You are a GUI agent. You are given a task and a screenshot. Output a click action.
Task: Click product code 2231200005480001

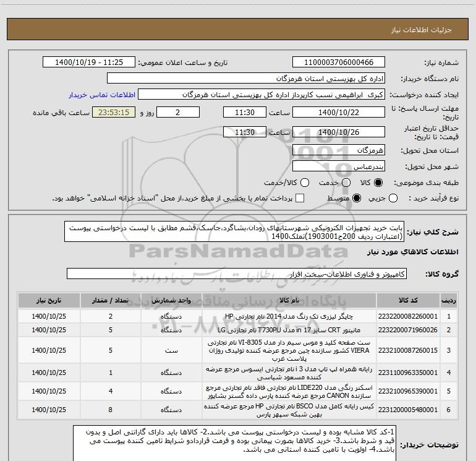[x=408, y=410]
